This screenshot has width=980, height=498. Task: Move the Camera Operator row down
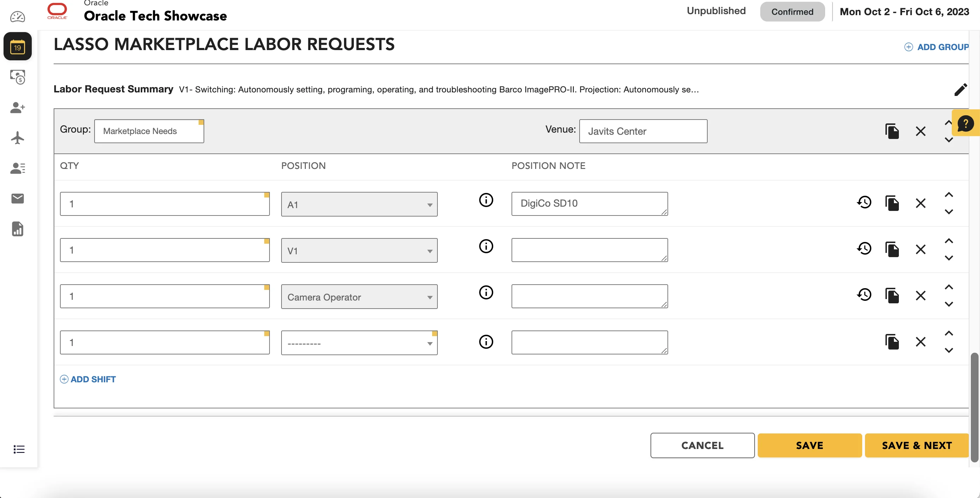pyautogui.click(x=949, y=304)
